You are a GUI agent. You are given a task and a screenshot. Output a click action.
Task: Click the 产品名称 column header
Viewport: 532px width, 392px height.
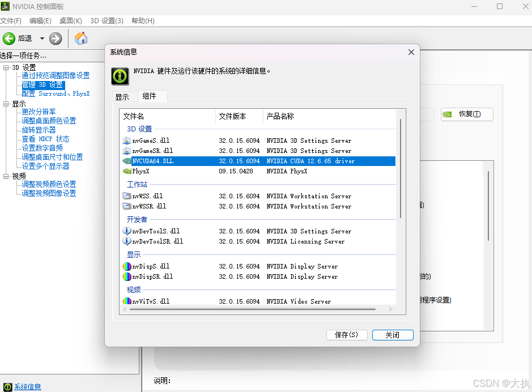click(x=329, y=116)
